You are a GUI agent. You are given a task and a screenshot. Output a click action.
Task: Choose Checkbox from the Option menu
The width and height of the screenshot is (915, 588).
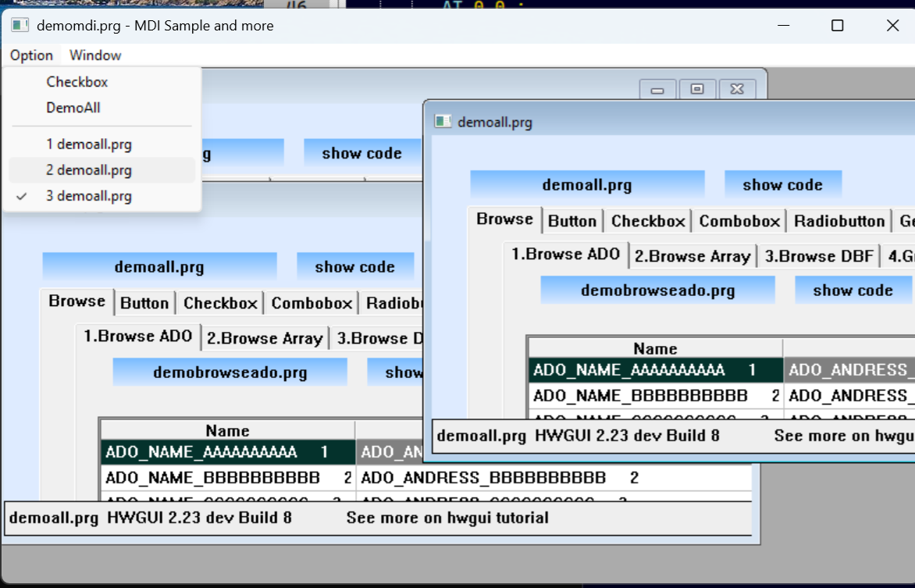[x=77, y=82]
